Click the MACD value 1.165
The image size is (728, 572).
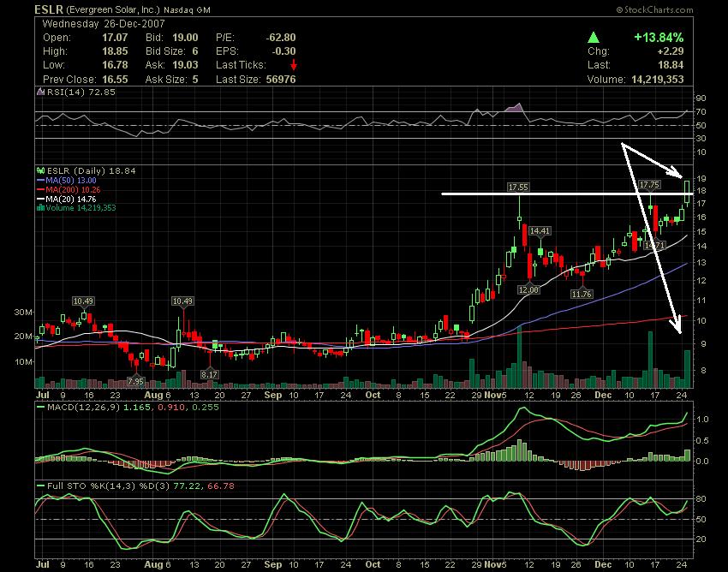[137, 408]
